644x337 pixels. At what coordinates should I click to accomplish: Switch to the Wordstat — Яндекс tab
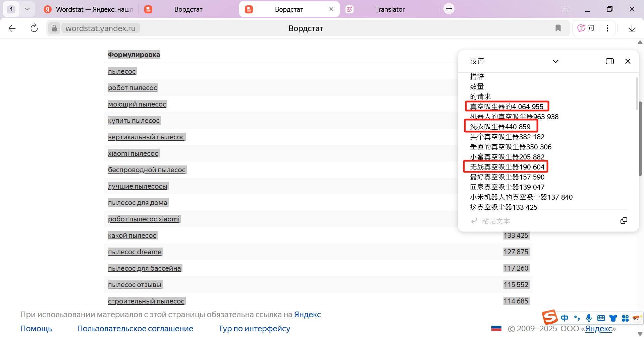click(89, 9)
